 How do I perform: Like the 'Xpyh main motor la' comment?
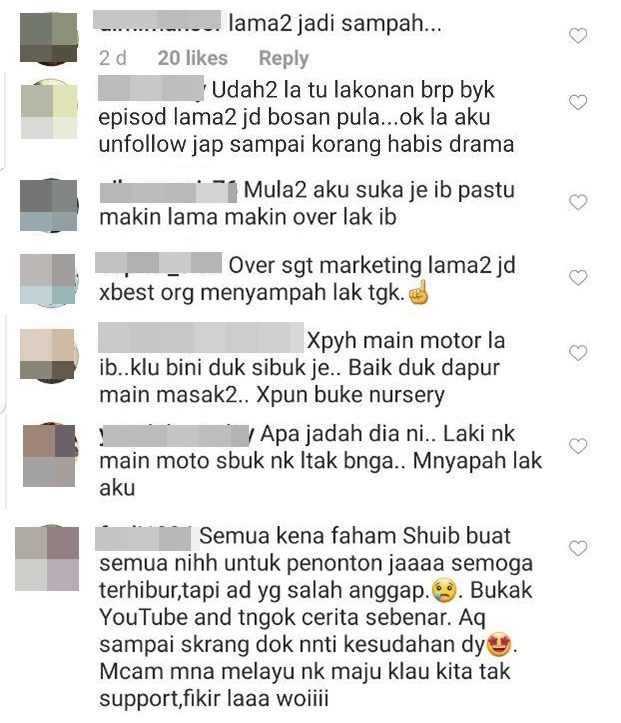pyautogui.click(x=578, y=353)
